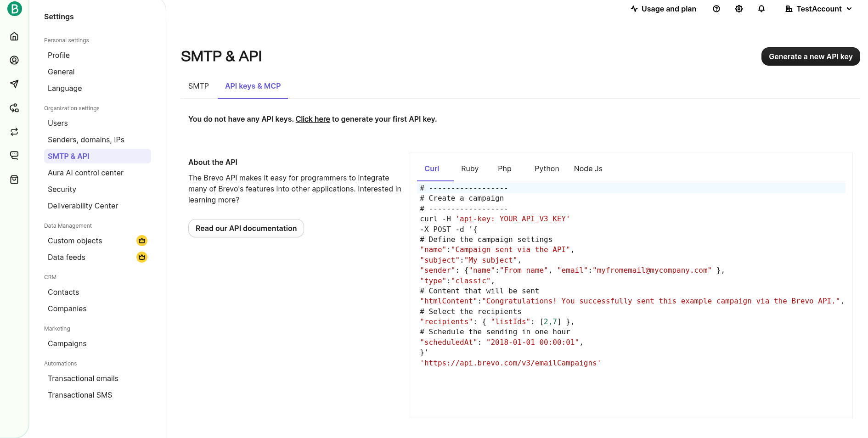Show the Node Js code example

(588, 168)
